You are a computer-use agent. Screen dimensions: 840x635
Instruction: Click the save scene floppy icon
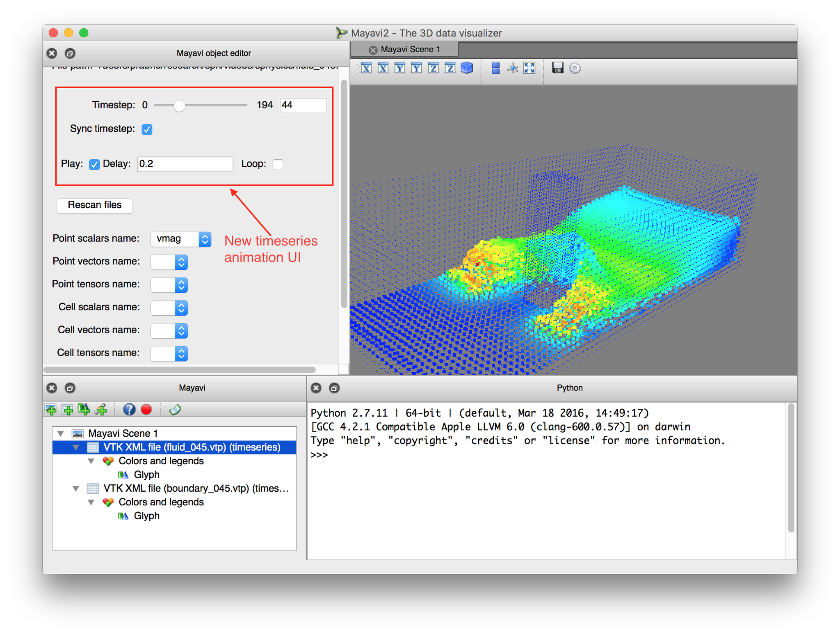[557, 68]
